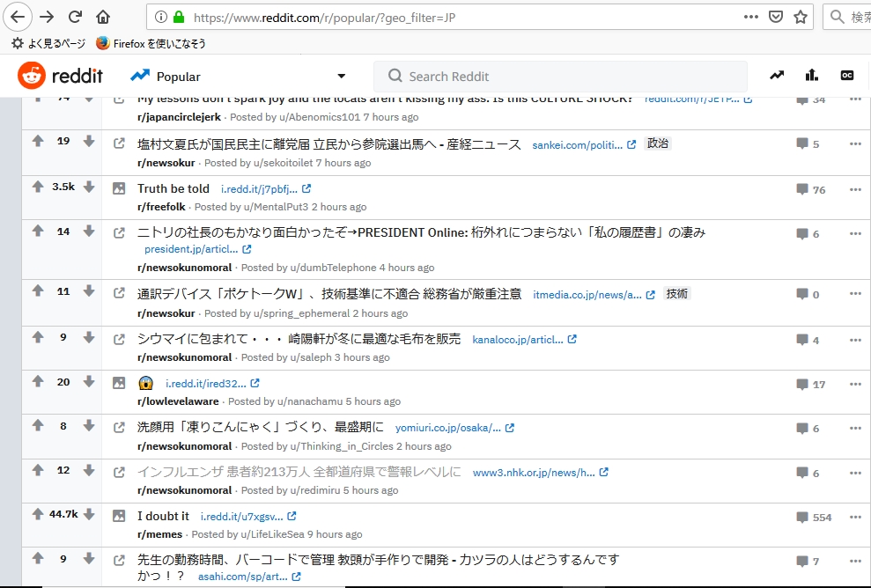Viewport: 871px width, 588px height.
Task: Reload the page with browser refresh icon
Action: tap(75, 17)
